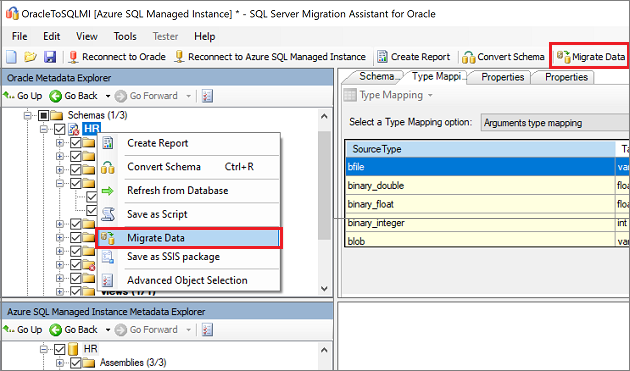Click Convert Schema in the toolbar

(x=503, y=57)
